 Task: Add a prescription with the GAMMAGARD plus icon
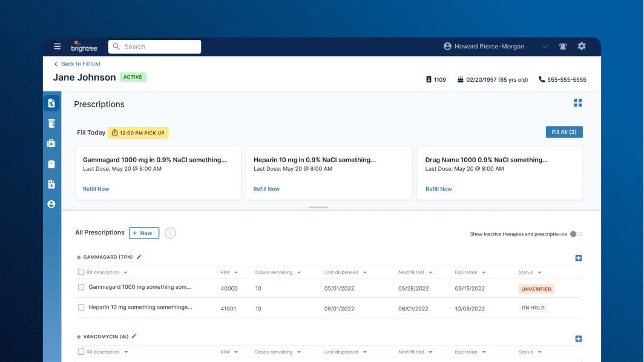(x=578, y=258)
